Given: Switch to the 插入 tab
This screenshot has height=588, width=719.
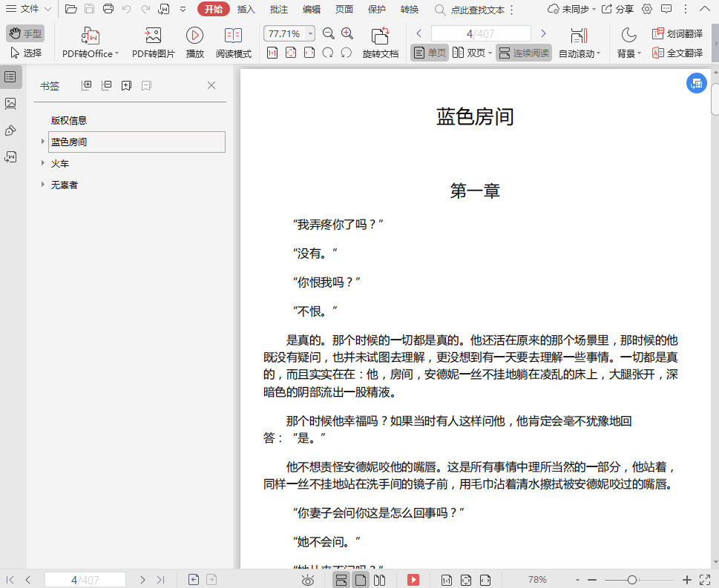Looking at the screenshot, I should point(246,10).
